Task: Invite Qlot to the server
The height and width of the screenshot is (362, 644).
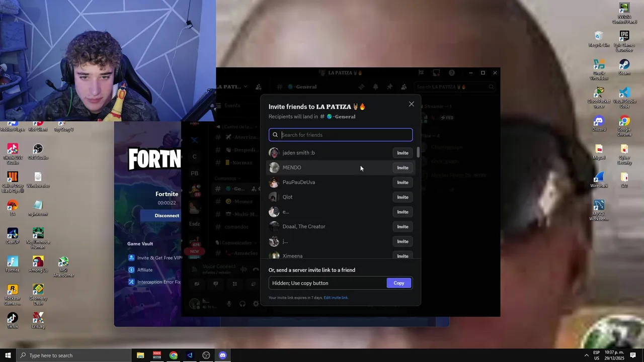Action: point(403,197)
